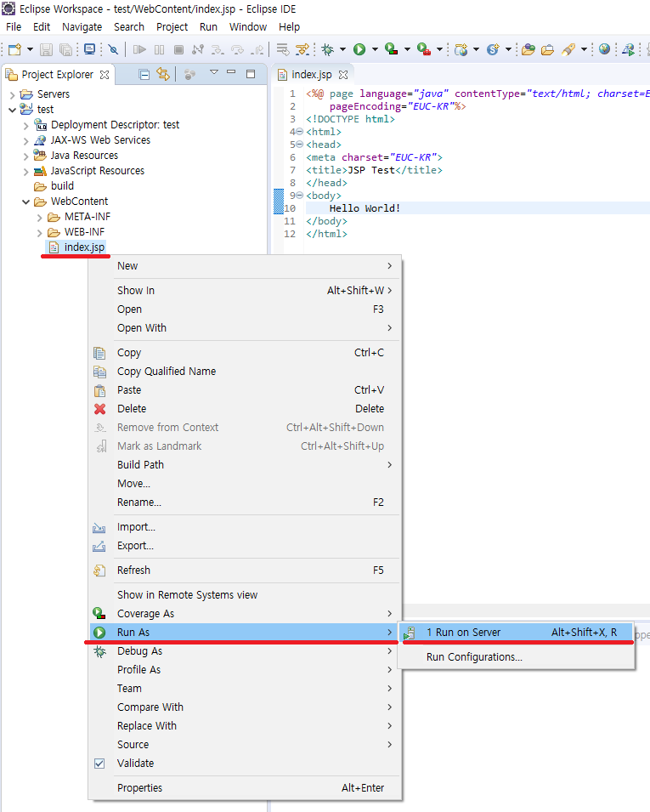650x812 pixels.
Task: Click the New Dynamic Web Project icon
Action: 461,49
